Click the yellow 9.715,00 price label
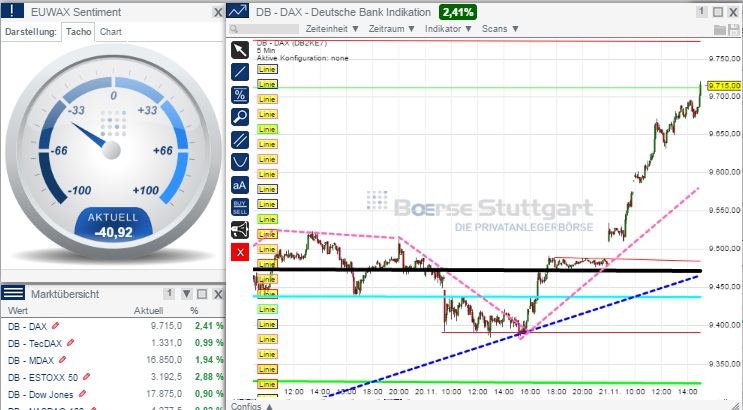 click(724, 85)
